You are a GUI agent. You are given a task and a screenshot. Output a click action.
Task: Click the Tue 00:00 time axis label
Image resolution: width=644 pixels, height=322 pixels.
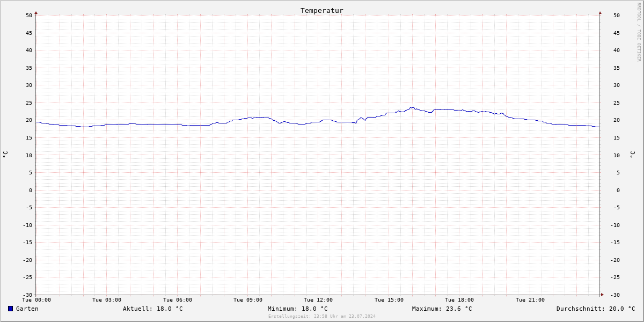pyautogui.click(x=36, y=300)
